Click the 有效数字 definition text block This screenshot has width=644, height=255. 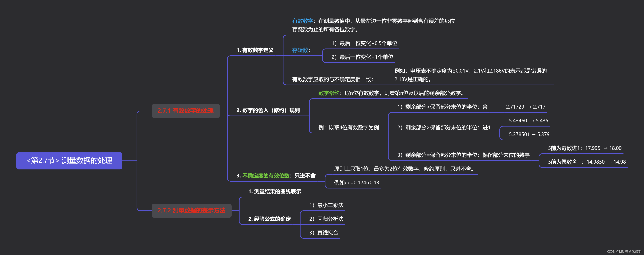click(373, 25)
